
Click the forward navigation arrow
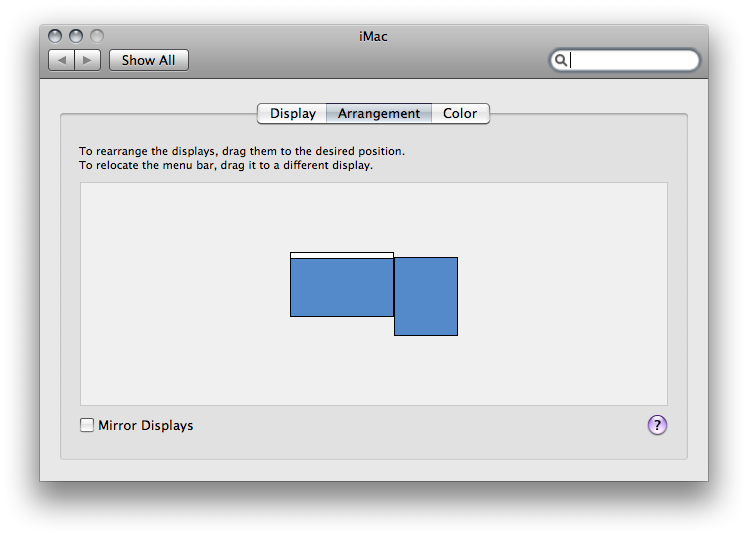[x=87, y=60]
